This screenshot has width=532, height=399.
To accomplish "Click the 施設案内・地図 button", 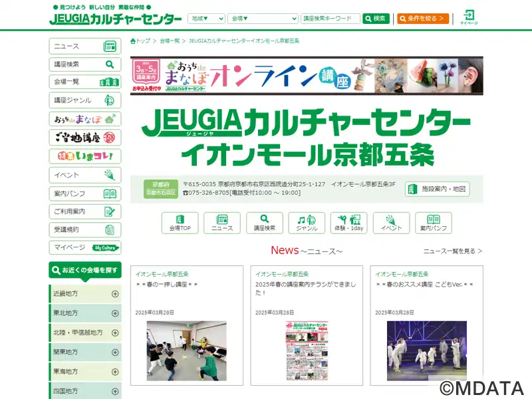I will coord(438,189).
